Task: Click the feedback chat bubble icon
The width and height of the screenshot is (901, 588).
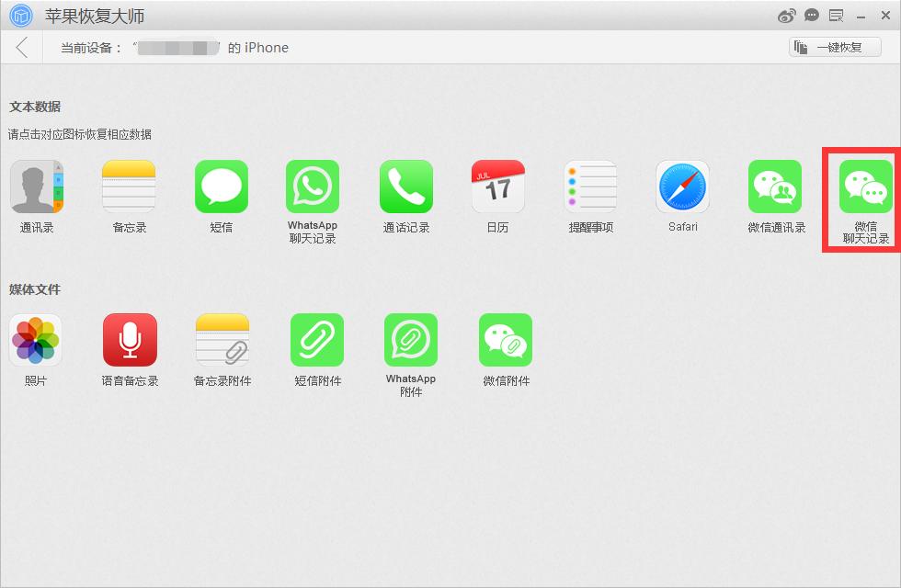Action: point(811,16)
